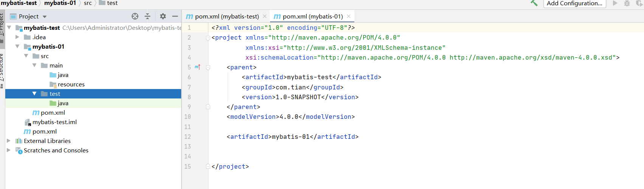This screenshot has width=644, height=189.
Task: Toggle fold marker beside the parent tag
Action: click(208, 67)
